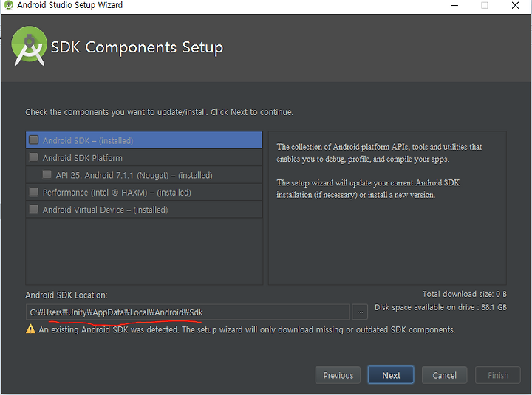
Task: Select the Android SDK Platform row
Action: click(x=144, y=158)
